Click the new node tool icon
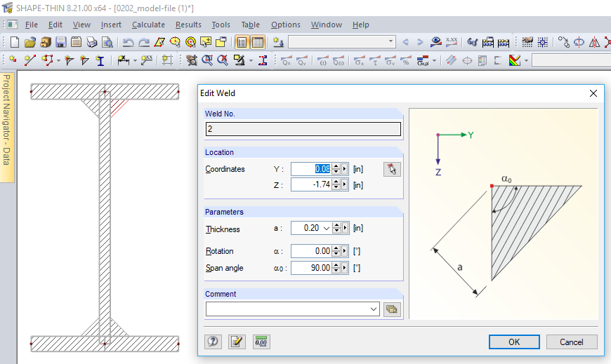 tap(13, 60)
